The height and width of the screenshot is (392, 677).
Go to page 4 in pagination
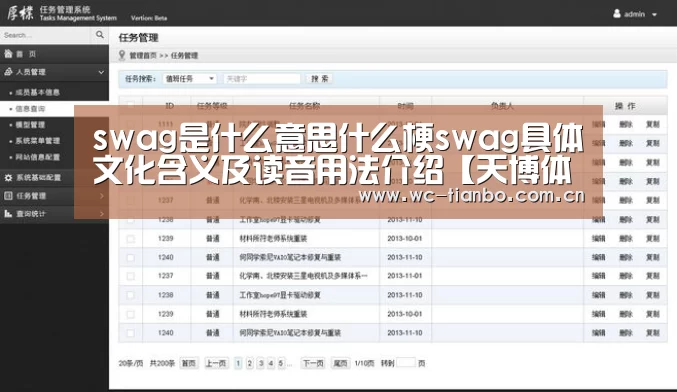pos(271,363)
